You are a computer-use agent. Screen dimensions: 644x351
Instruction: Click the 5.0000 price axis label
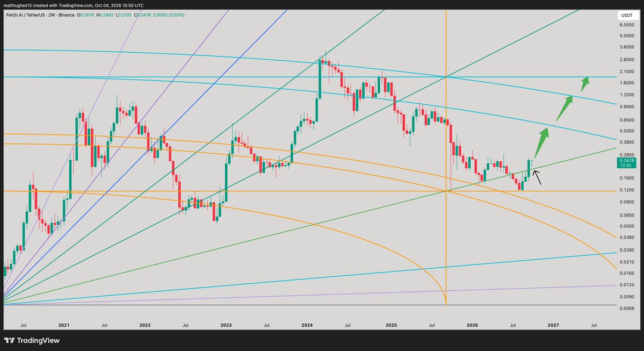tap(627, 36)
